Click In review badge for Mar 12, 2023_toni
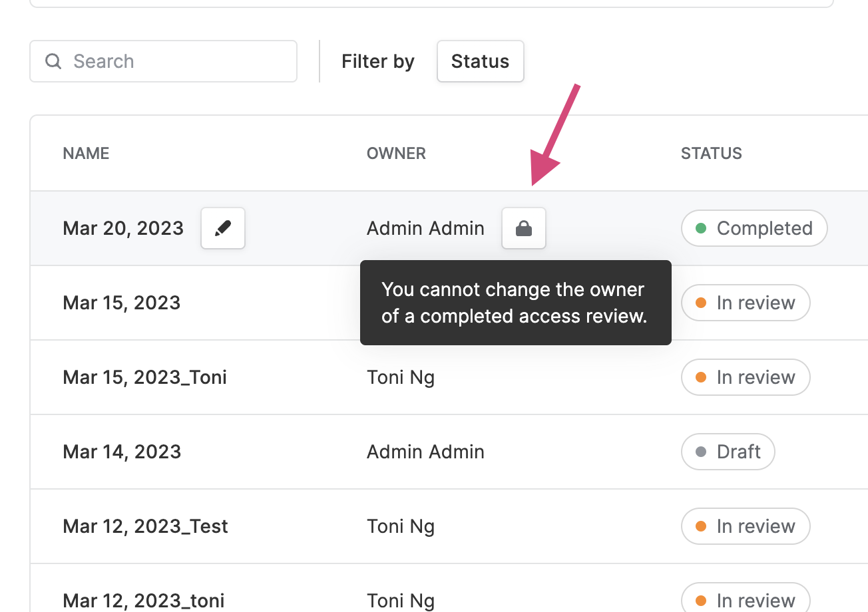Image resolution: width=868 pixels, height=612 pixels. pos(746,599)
